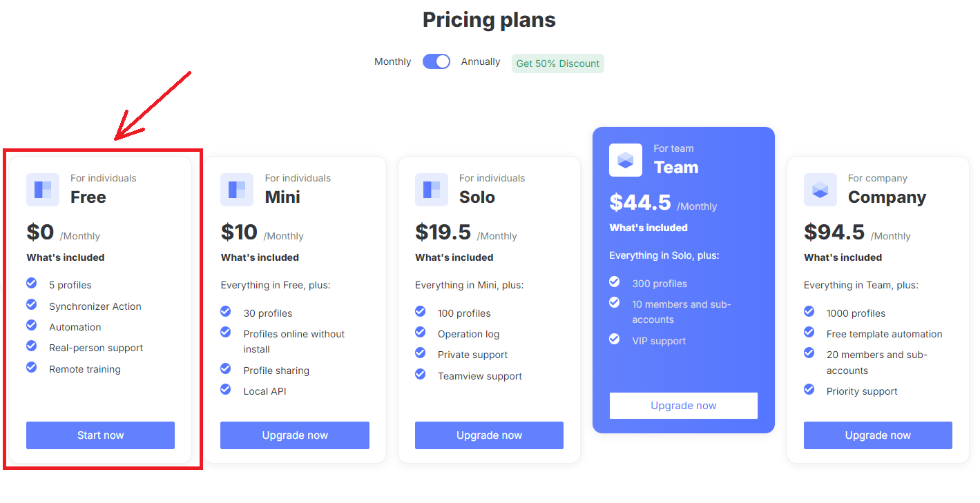Viewport: 980px width, 503px height.
Task: Select Annually billing label
Action: [481, 61]
